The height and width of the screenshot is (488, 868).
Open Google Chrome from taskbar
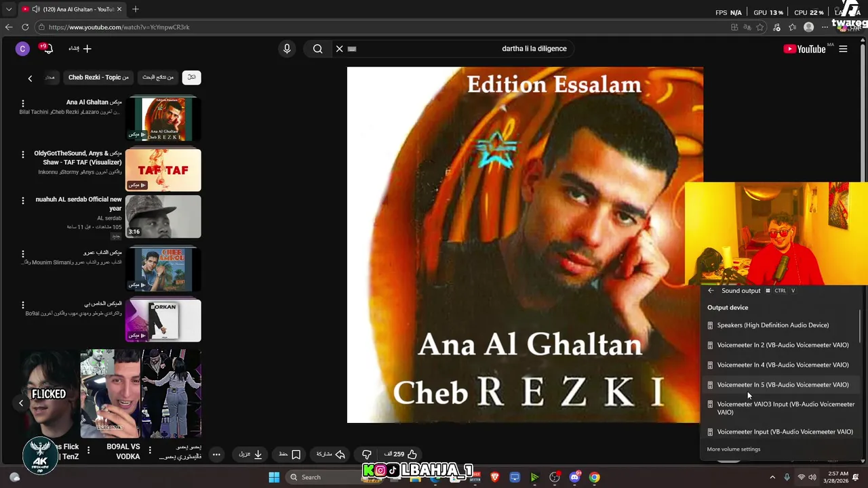[x=594, y=477]
